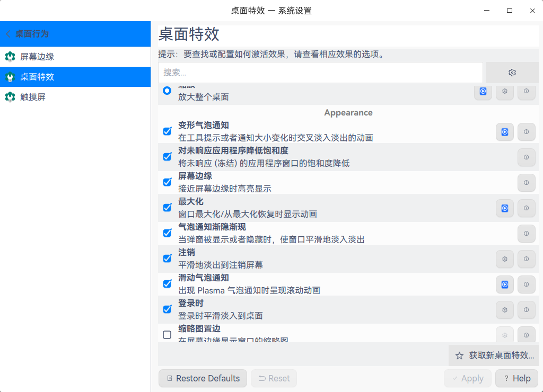The width and height of the screenshot is (543, 392).
Task: Show info for 注销 effect
Action: tap(527, 259)
